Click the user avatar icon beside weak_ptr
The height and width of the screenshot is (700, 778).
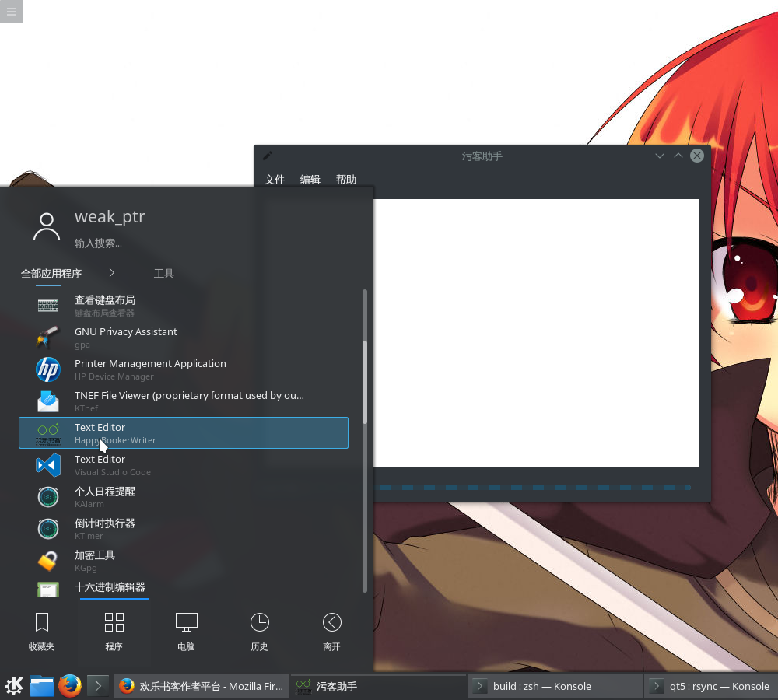(47, 227)
